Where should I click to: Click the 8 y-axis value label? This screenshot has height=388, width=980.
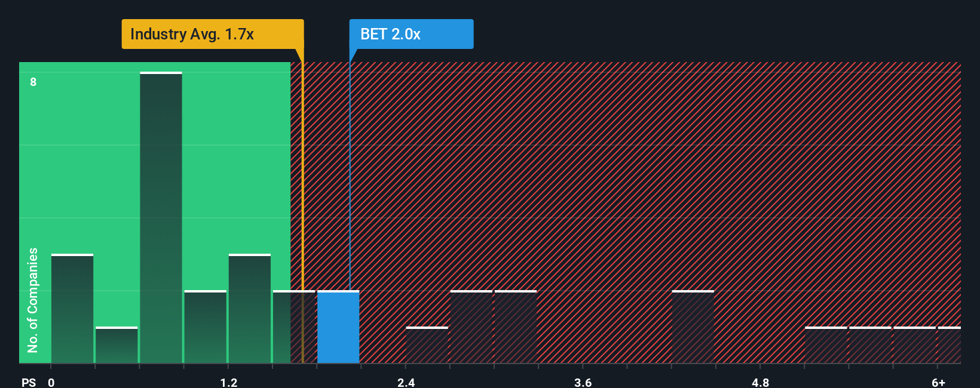coord(33,82)
